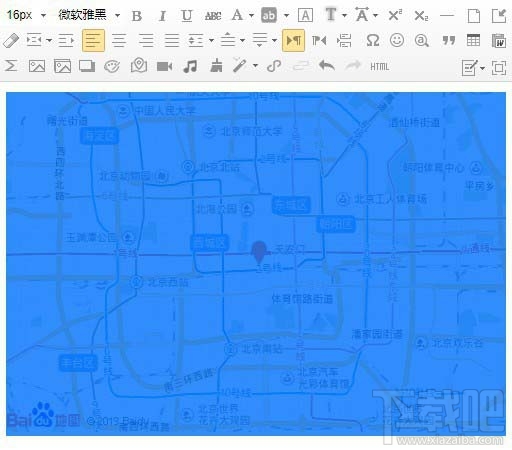512x450 pixels.
Task: Click the first-line indent icon
Action: pos(34,40)
